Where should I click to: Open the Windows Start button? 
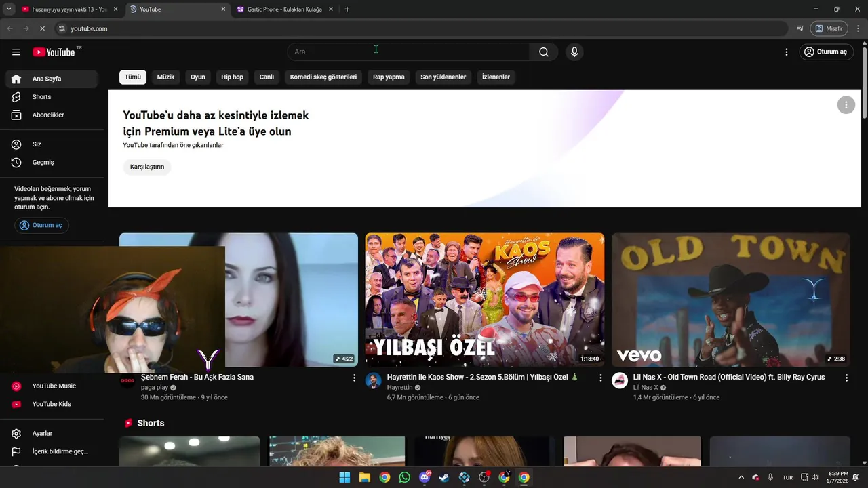point(344,477)
